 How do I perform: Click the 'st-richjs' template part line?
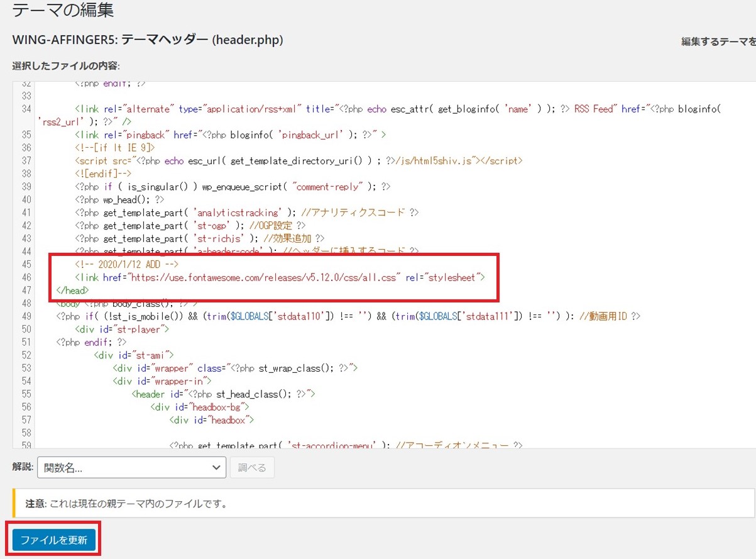coord(199,238)
